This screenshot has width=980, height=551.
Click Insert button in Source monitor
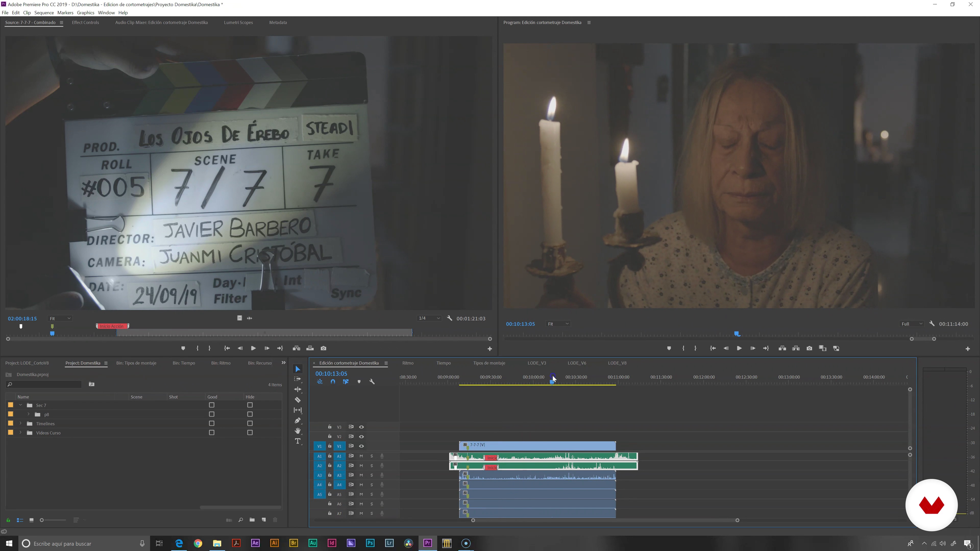pos(296,348)
